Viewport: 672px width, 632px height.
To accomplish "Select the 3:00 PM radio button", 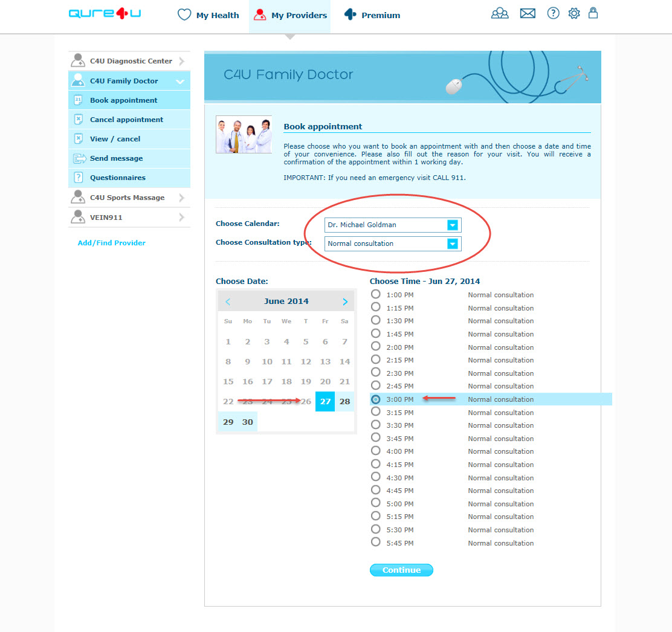I will click(376, 399).
